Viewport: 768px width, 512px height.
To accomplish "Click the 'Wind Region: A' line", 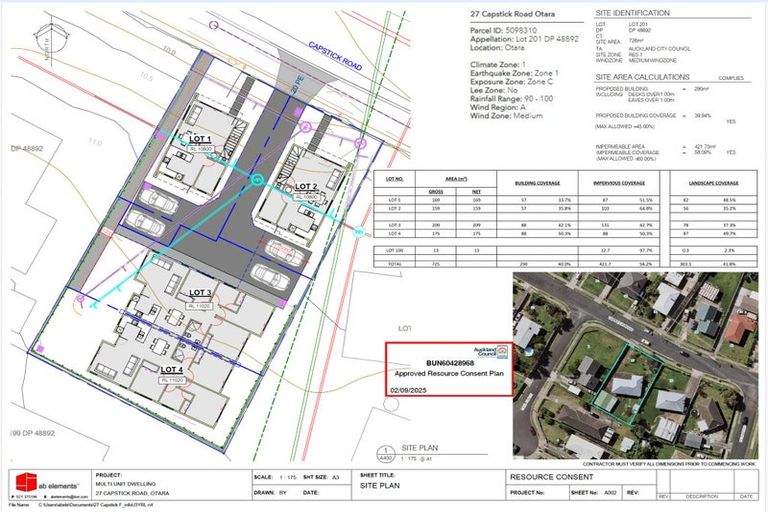I will click(498, 107).
